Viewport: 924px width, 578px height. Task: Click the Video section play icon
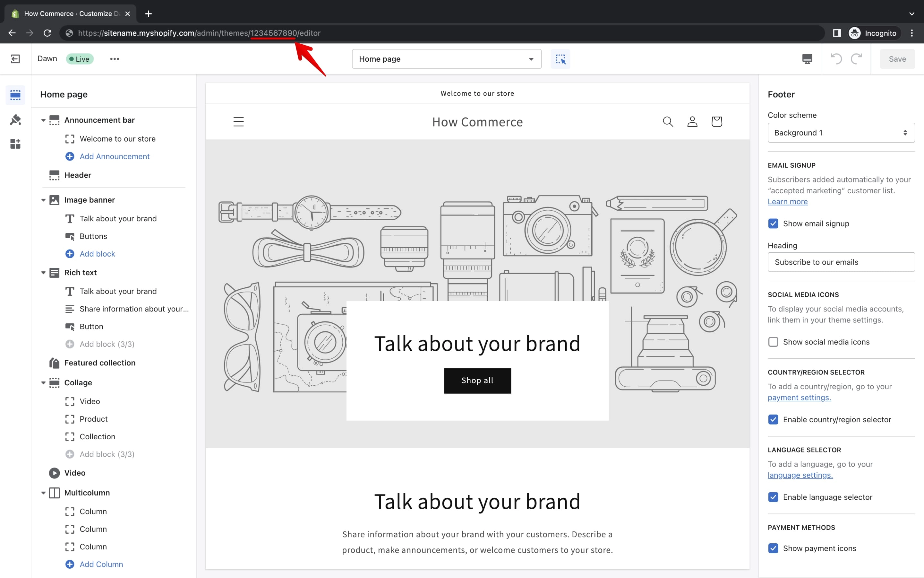tap(54, 473)
